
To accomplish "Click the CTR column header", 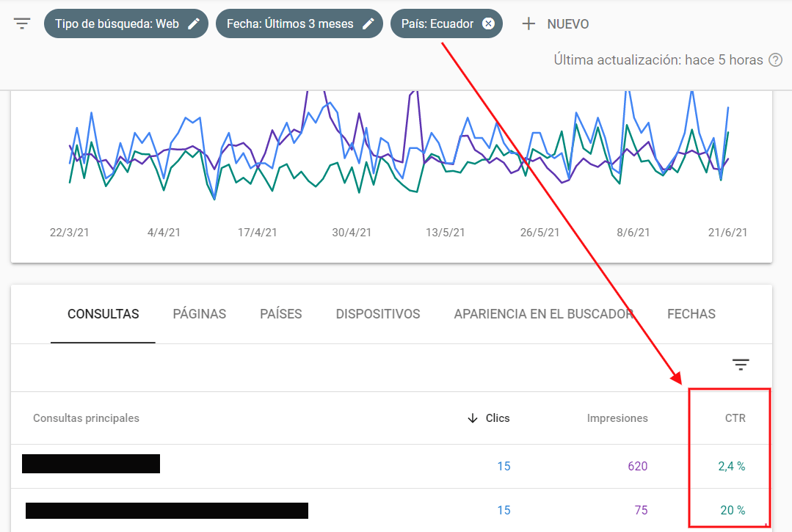I will [735, 418].
